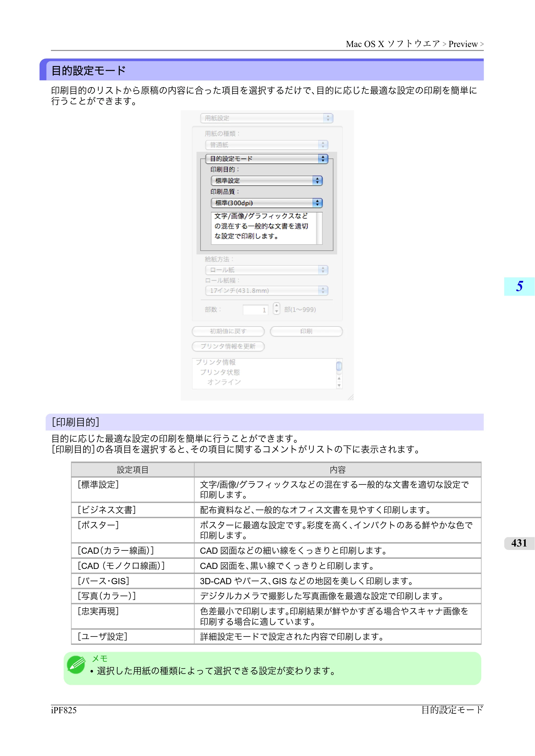Screen dimensions: 535x756
Task: Click the [ポスター] table cell
Action: click(133, 530)
